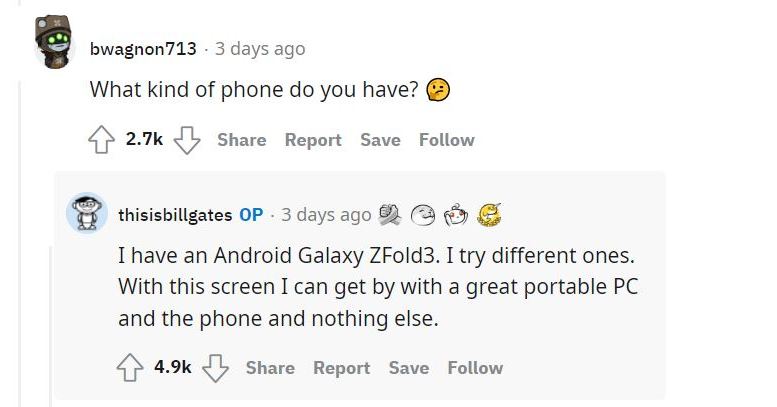Viewport: 777px width, 407px height.
Task: Save bwagnon713's comment
Action: [x=380, y=140]
